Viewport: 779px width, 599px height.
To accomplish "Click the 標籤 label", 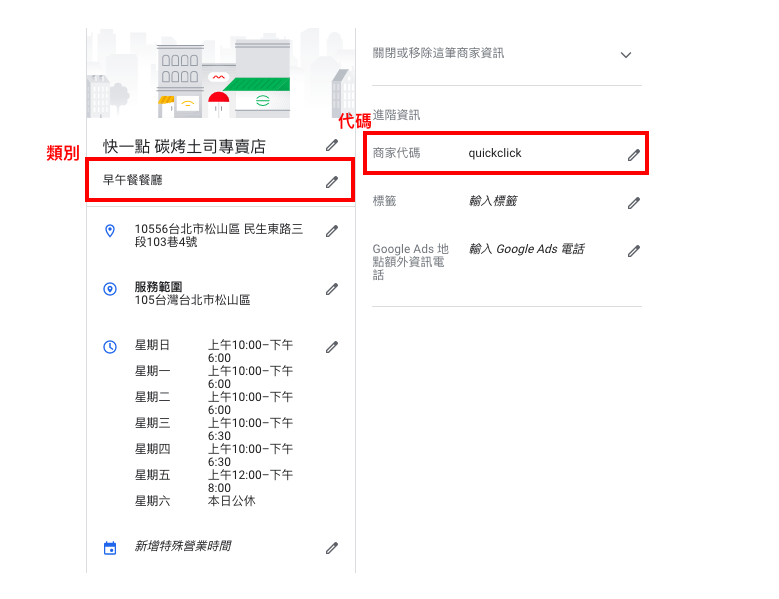I will 385,201.
